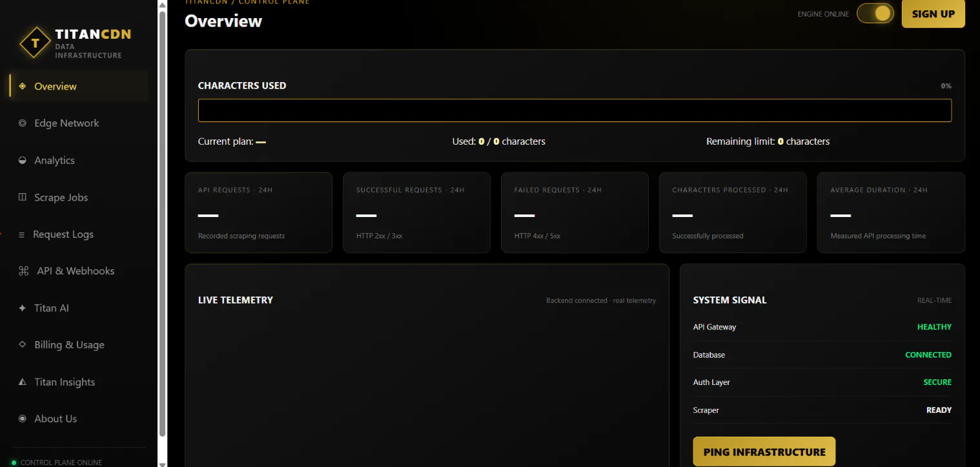Click the Titan Insights triangle icon
Screen dimensions: 980x467
(23, 382)
